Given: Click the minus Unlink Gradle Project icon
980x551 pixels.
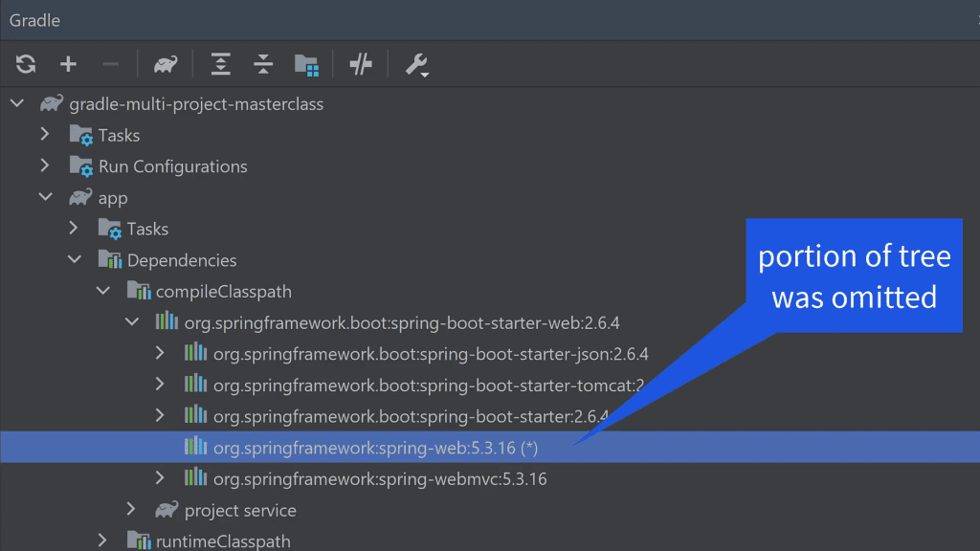Looking at the screenshot, I should pos(110,64).
